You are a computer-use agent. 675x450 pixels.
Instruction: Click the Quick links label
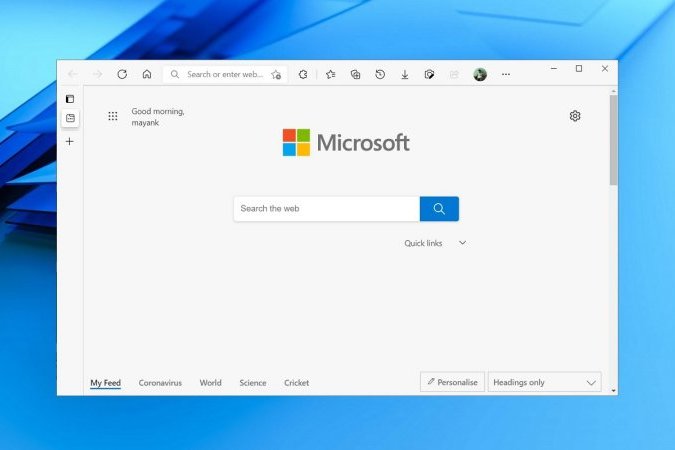coord(423,243)
